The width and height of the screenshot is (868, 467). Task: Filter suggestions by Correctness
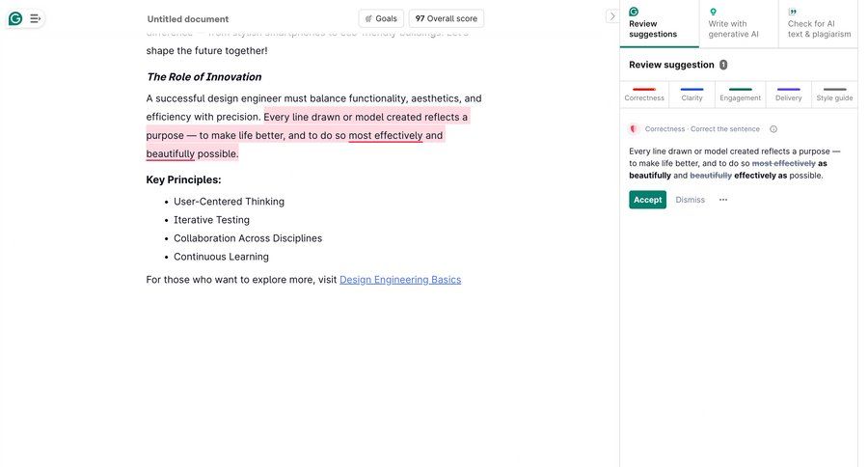pyautogui.click(x=644, y=95)
